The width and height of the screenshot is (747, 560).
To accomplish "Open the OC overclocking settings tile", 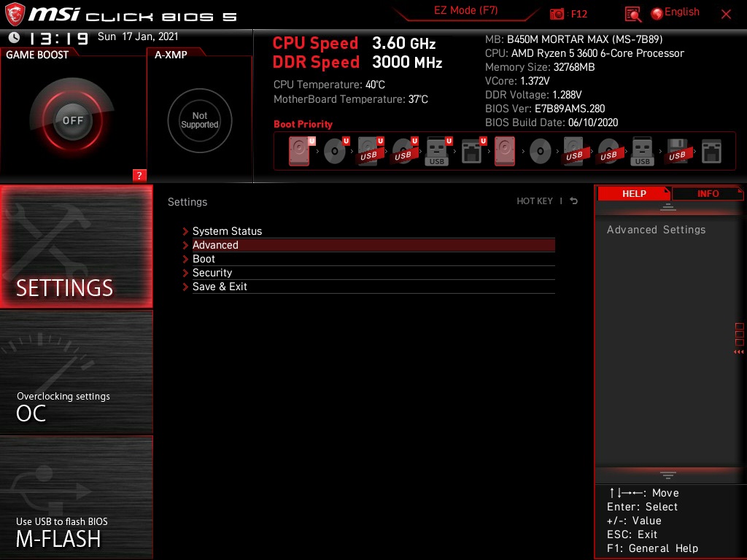I will 76,372.
